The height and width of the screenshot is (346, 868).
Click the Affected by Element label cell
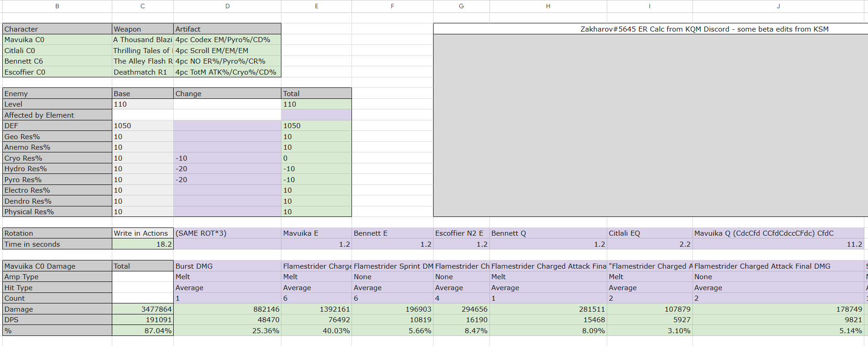click(x=57, y=115)
